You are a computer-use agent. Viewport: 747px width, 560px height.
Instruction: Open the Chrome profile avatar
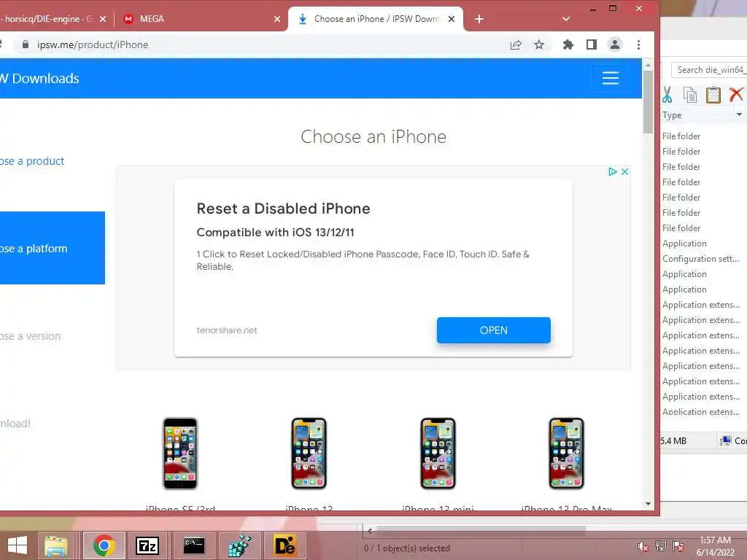coord(614,44)
